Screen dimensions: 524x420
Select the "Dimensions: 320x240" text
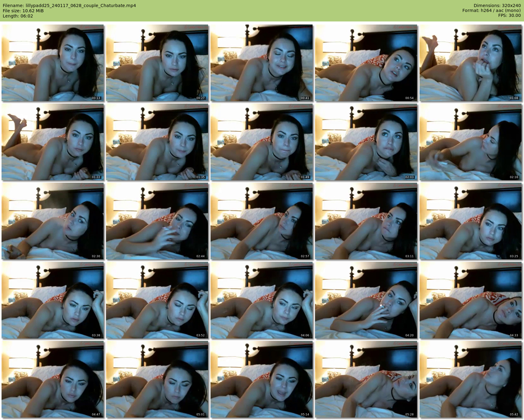click(x=497, y=6)
